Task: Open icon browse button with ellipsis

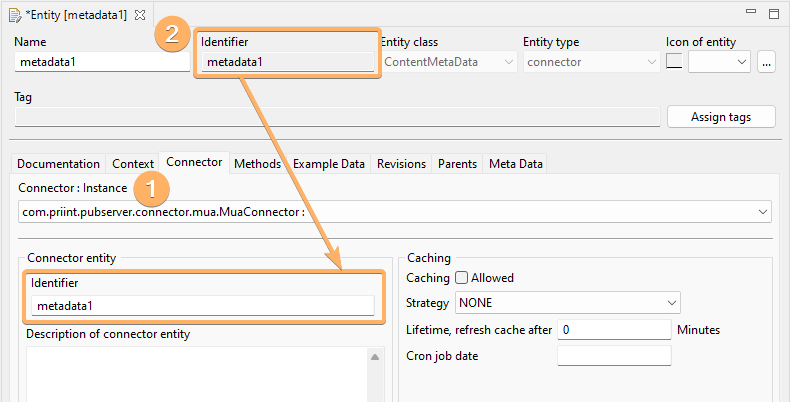Action: pyautogui.click(x=767, y=62)
